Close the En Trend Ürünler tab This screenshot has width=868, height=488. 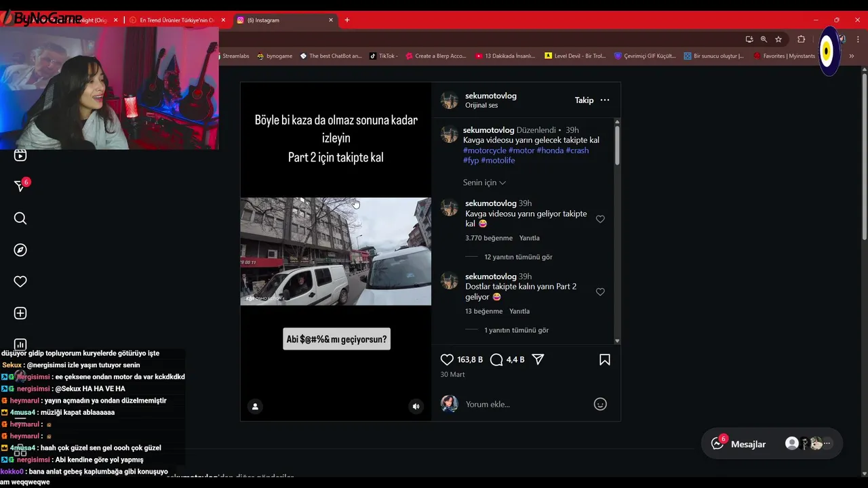click(223, 20)
